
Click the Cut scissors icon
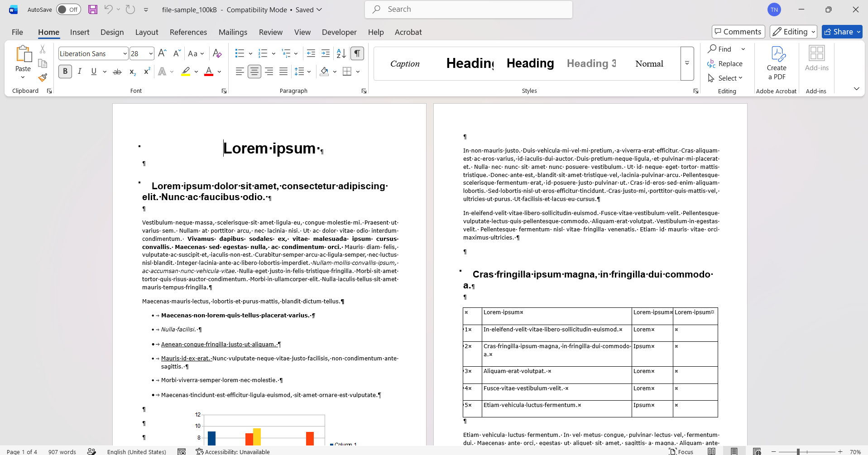[43, 49]
